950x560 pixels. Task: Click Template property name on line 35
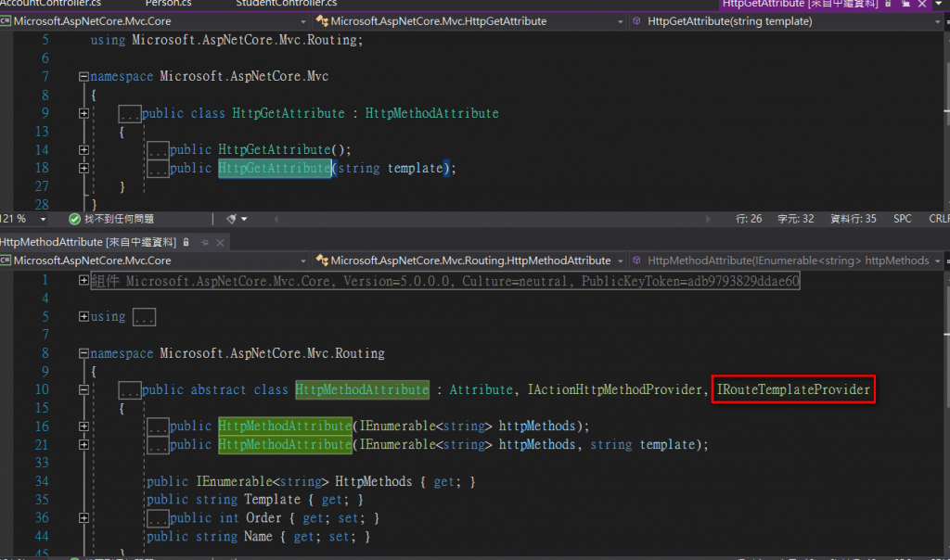click(x=273, y=500)
